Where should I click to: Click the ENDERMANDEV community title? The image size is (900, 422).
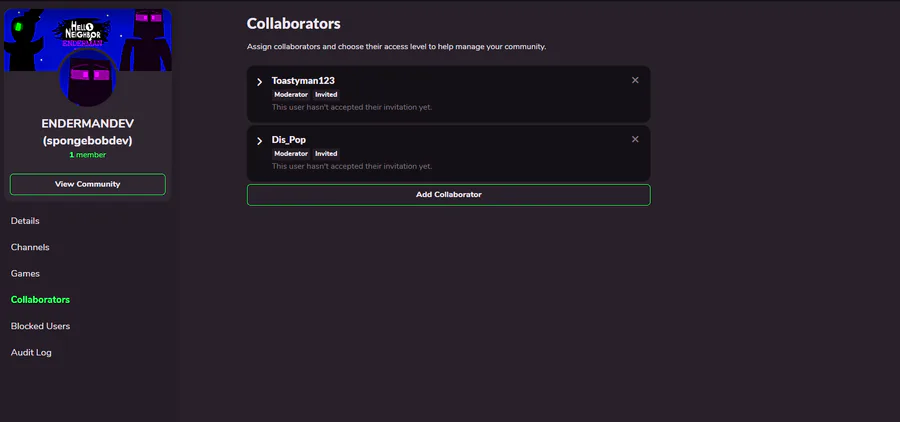coord(87,123)
